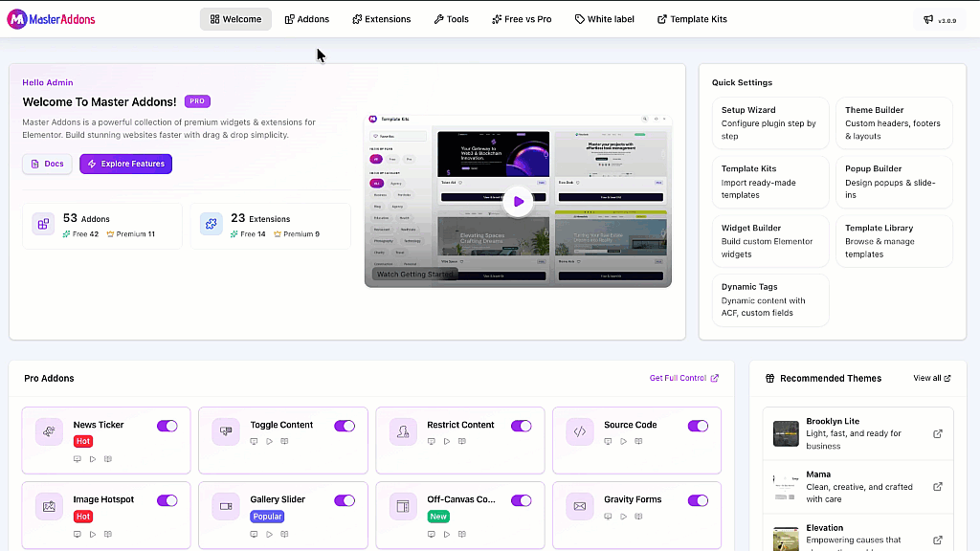Click the Extensions count puzzle icon
The height and width of the screenshot is (551, 980).
coord(212,224)
